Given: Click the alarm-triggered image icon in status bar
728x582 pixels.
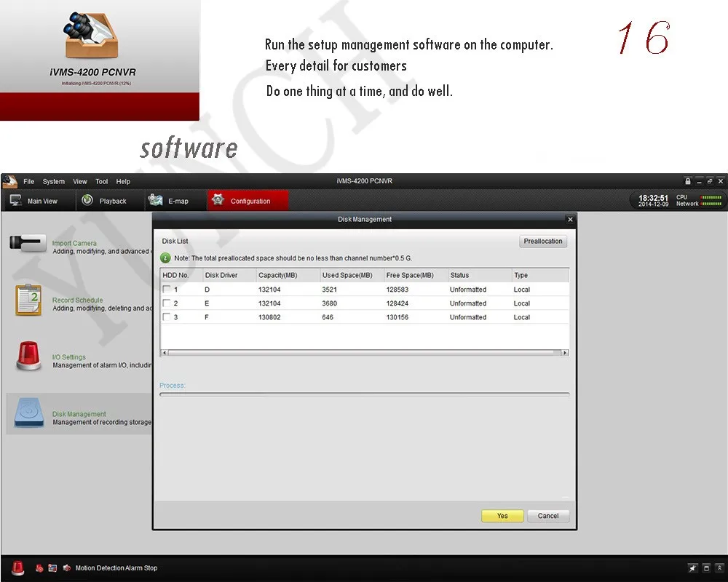Looking at the screenshot, I should [x=52, y=568].
